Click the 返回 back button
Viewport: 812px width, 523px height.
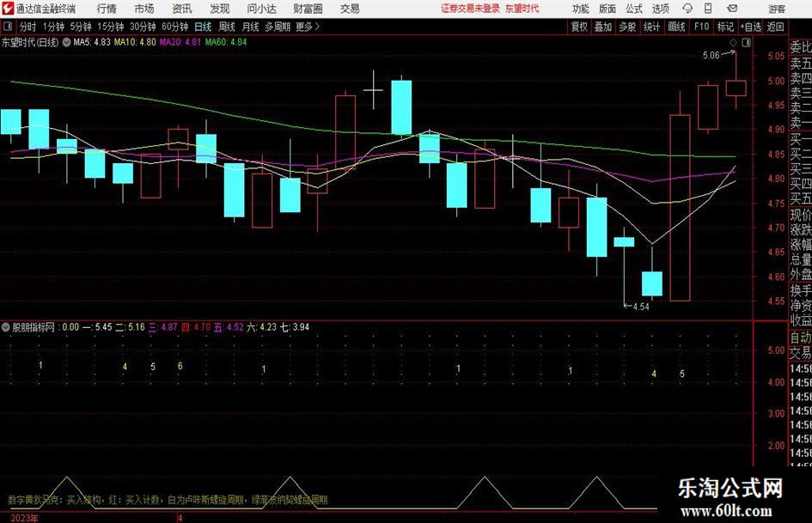click(775, 27)
